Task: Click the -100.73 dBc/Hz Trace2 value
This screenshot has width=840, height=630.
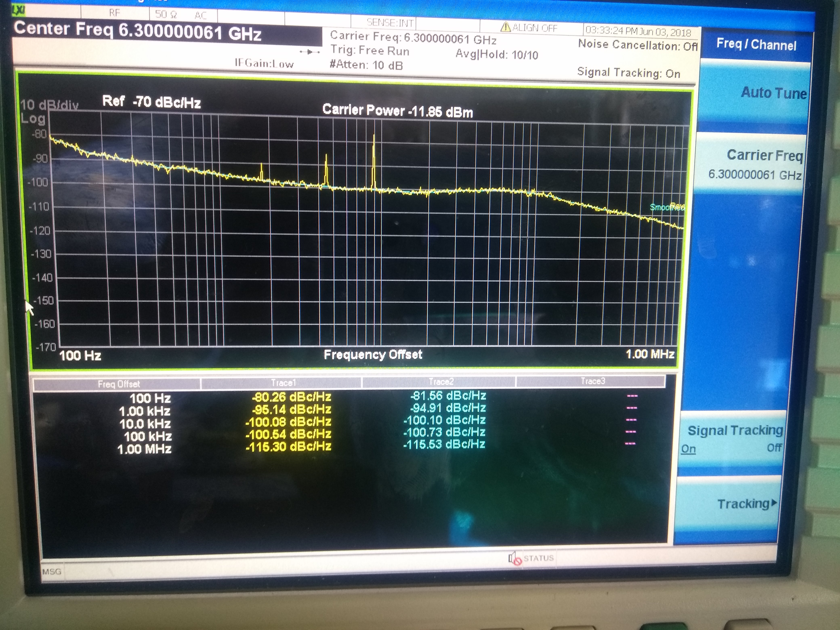Action: (x=444, y=432)
